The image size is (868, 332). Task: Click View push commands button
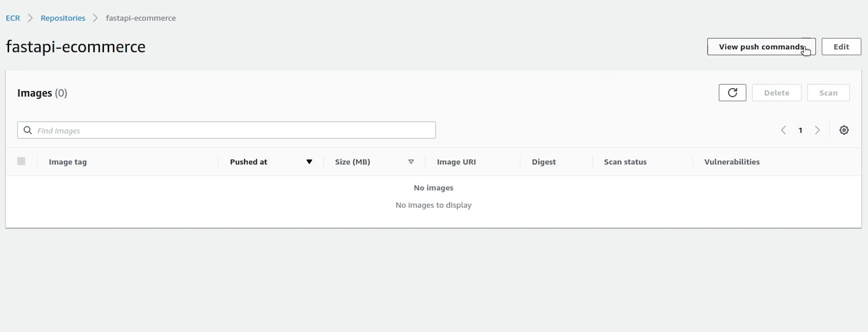click(x=761, y=47)
